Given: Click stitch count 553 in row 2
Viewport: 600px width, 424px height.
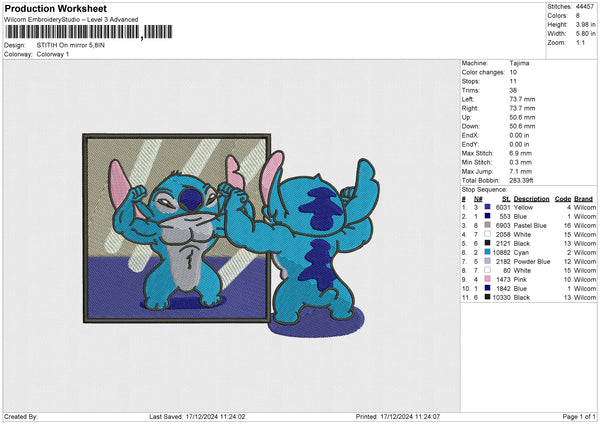Looking at the screenshot, I should 505,217.
